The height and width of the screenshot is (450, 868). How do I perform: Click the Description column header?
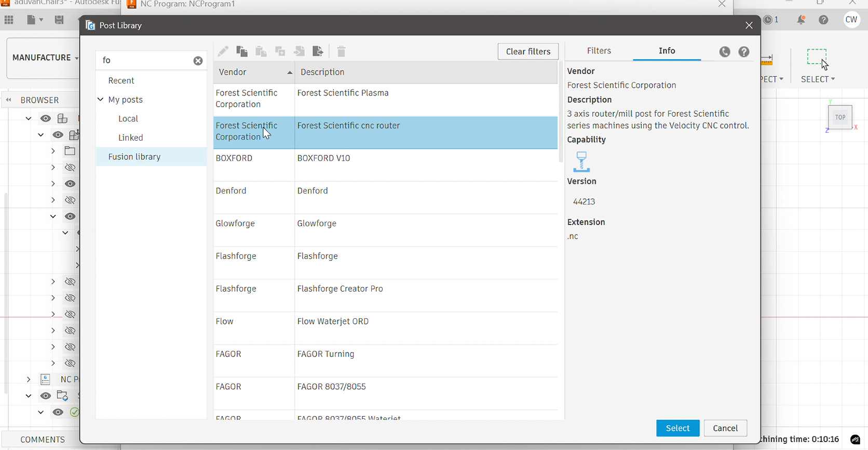tap(426, 72)
